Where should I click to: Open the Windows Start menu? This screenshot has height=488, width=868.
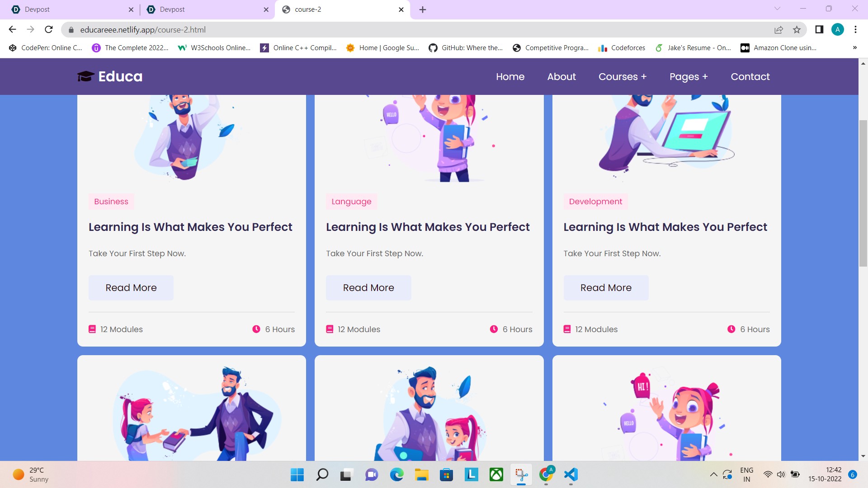297,474
